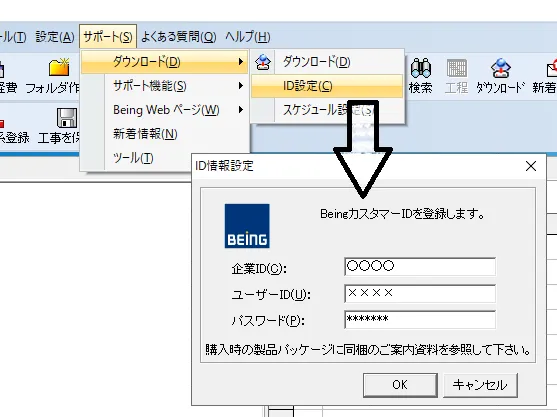Click the greyed 工程 schedule icon
Image resolution: width=557 pixels, height=417 pixels.
pyautogui.click(x=456, y=68)
